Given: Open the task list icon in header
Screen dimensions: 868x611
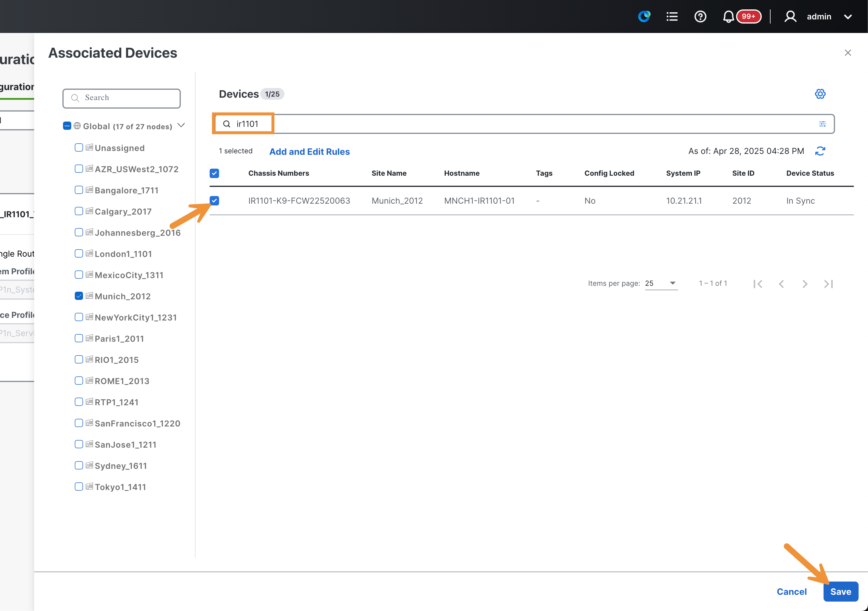Looking at the screenshot, I should click(x=672, y=16).
